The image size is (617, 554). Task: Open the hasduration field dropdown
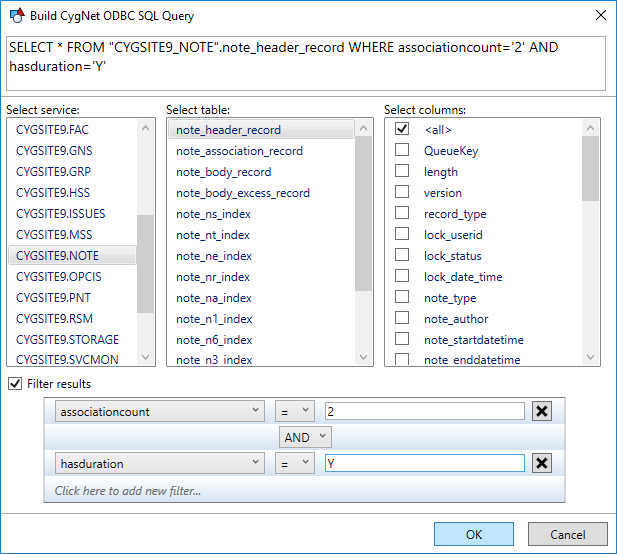159,463
